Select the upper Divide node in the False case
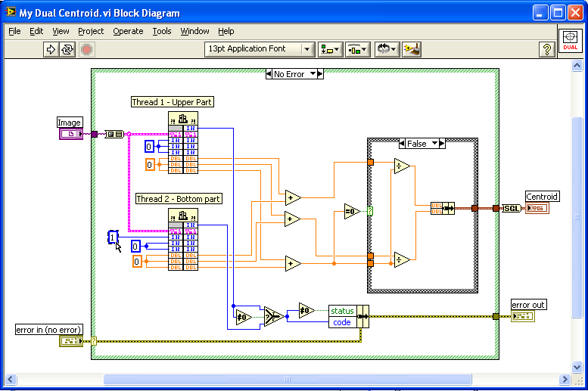The height and width of the screenshot is (391, 588). tap(402, 166)
